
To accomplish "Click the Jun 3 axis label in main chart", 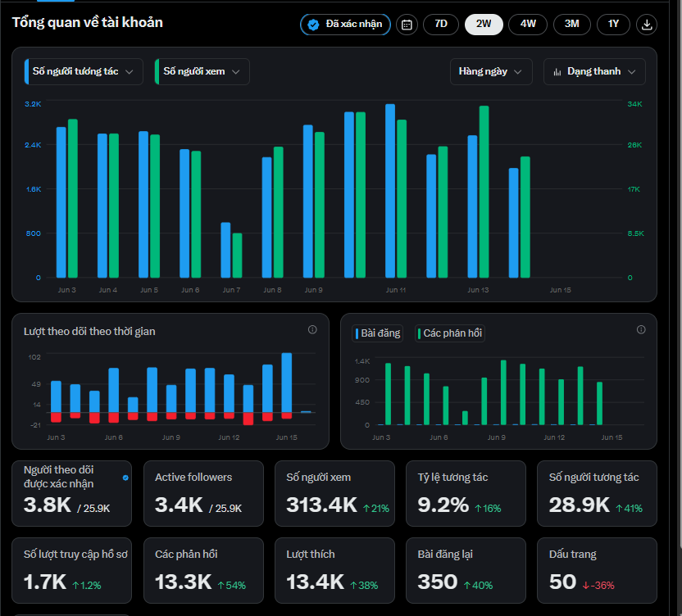I will pyautogui.click(x=67, y=290).
